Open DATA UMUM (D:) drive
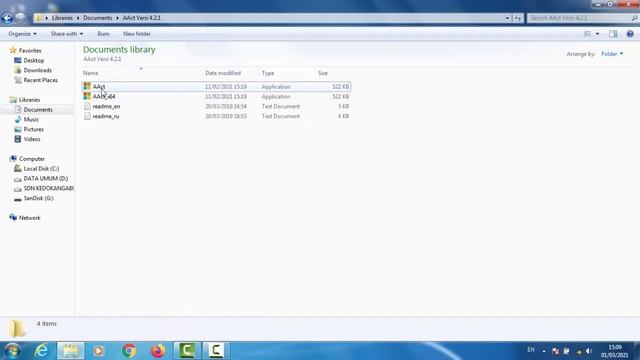Viewport: 640px width, 360px height. point(45,178)
